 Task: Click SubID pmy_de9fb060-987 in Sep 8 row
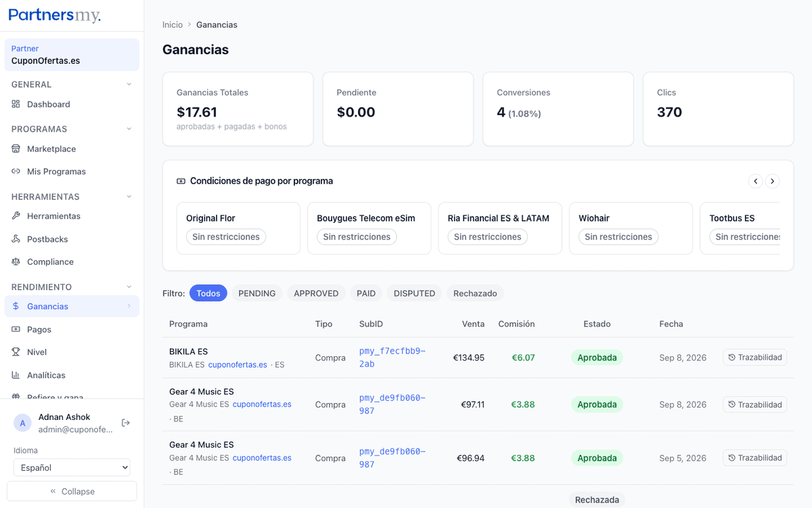(392, 404)
